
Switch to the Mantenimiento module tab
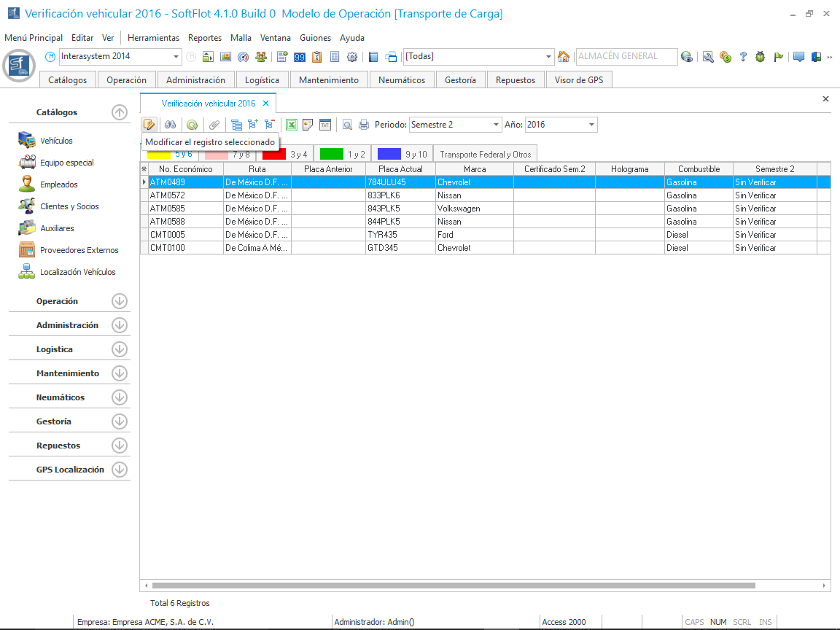click(328, 80)
